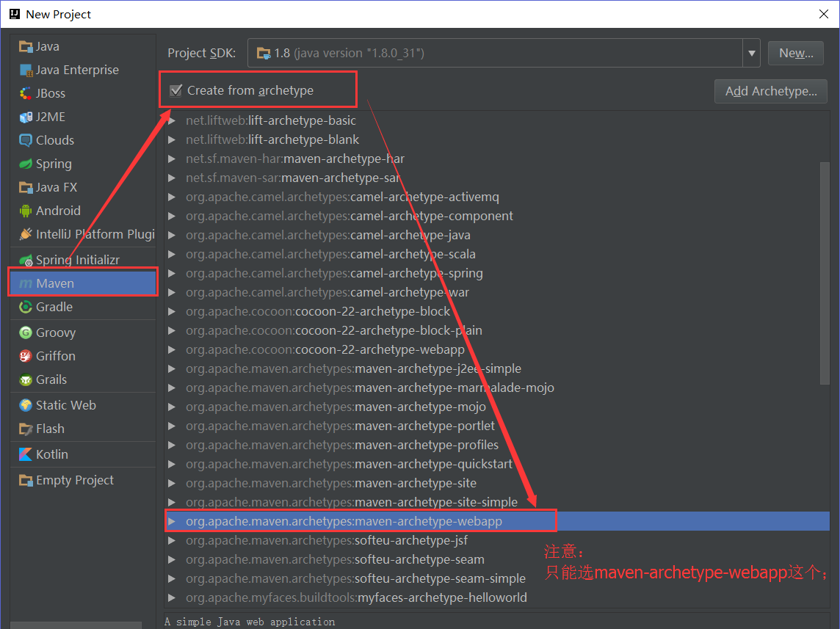Click the Android robot icon

(26, 211)
